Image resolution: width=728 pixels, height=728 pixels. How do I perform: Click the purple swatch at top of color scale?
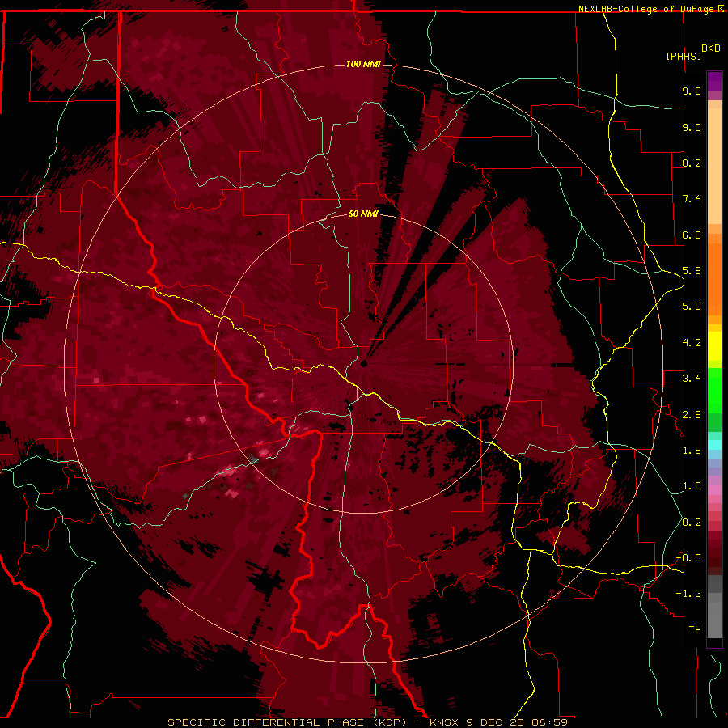click(714, 81)
